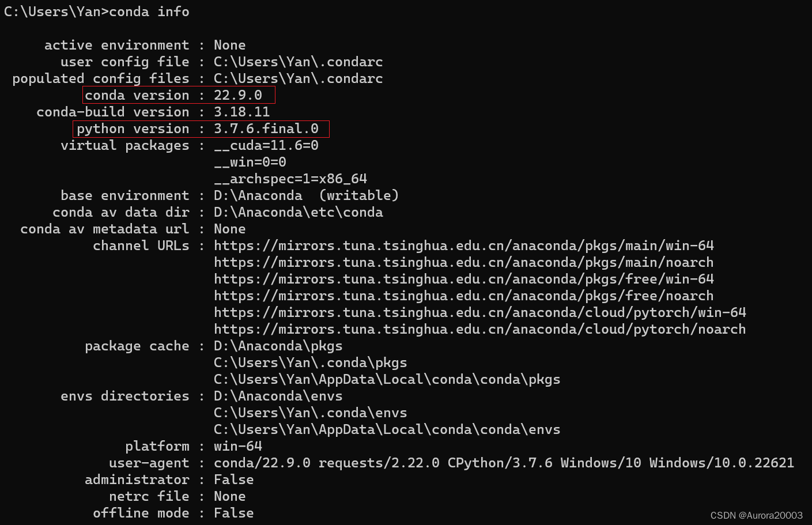Select the administrator False value
Screen dimensions: 812x525
(233, 479)
